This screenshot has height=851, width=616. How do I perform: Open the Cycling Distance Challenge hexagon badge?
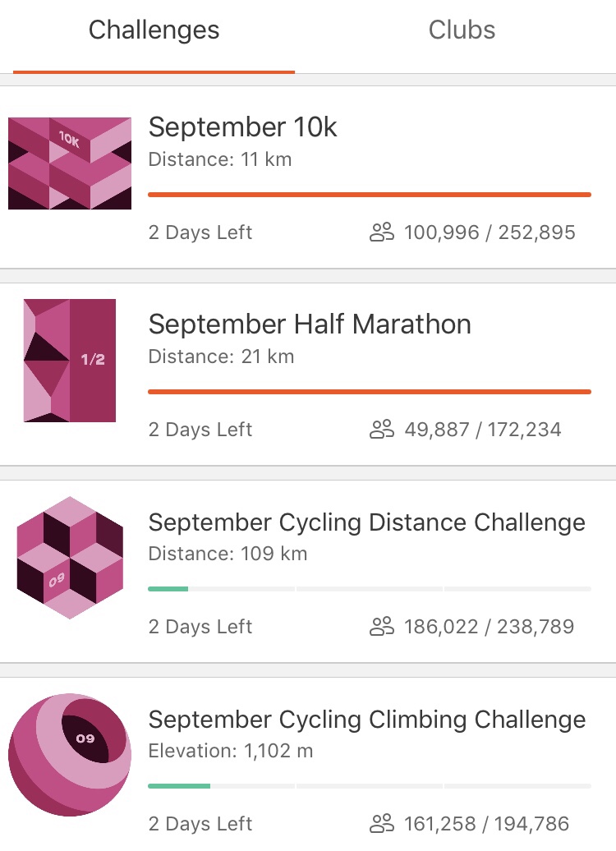(70, 557)
